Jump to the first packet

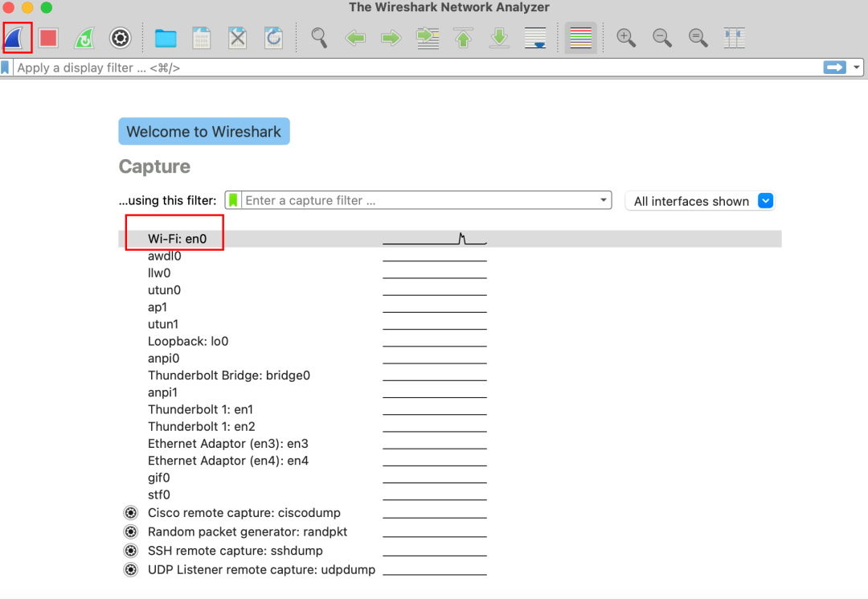pos(464,39)
